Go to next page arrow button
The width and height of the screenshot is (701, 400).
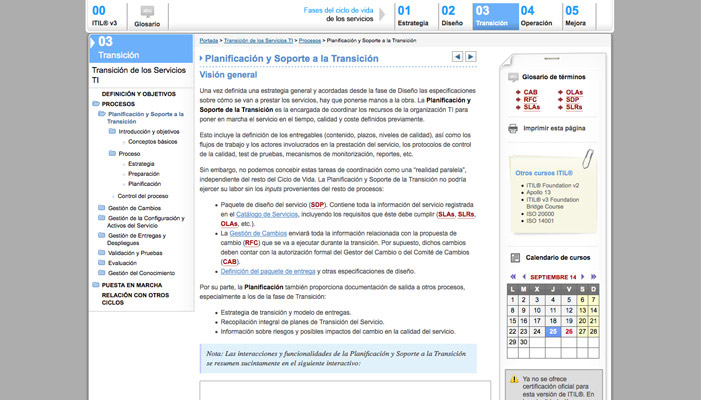(471, 57)
